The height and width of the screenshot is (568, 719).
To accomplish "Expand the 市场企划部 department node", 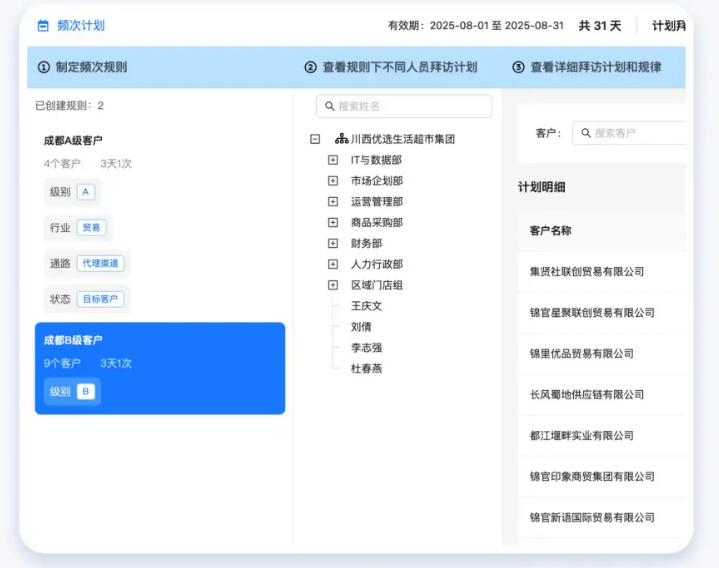I will pos(333,181).
